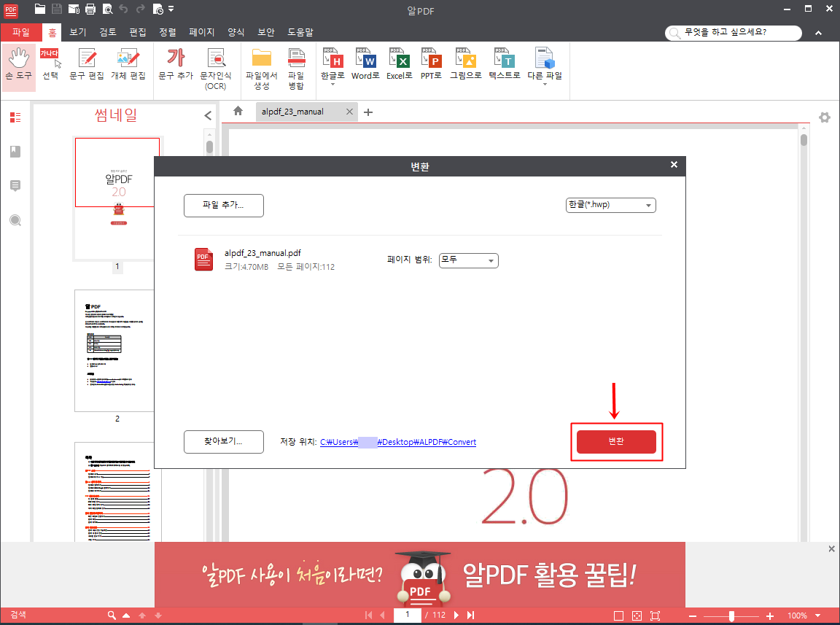
Task: Switch to the 페이지 ribbon tab
Action: pos(201,32)
